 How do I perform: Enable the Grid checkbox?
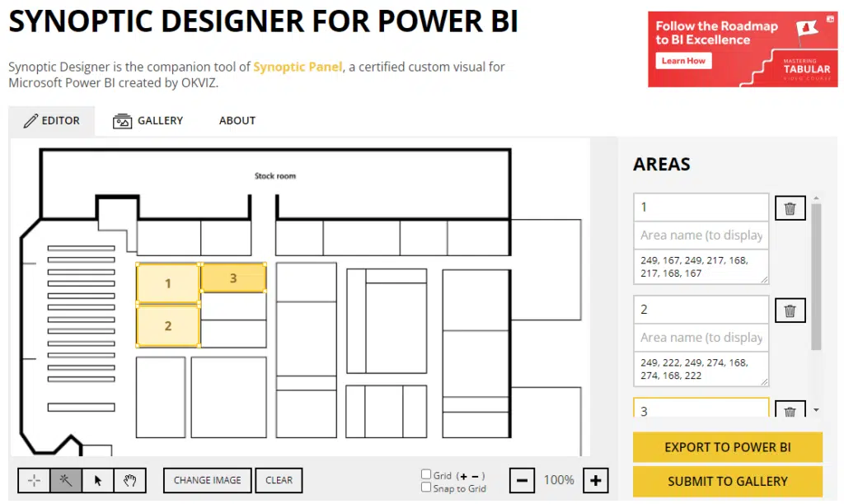pyautogui.click(x=427, y=474)
